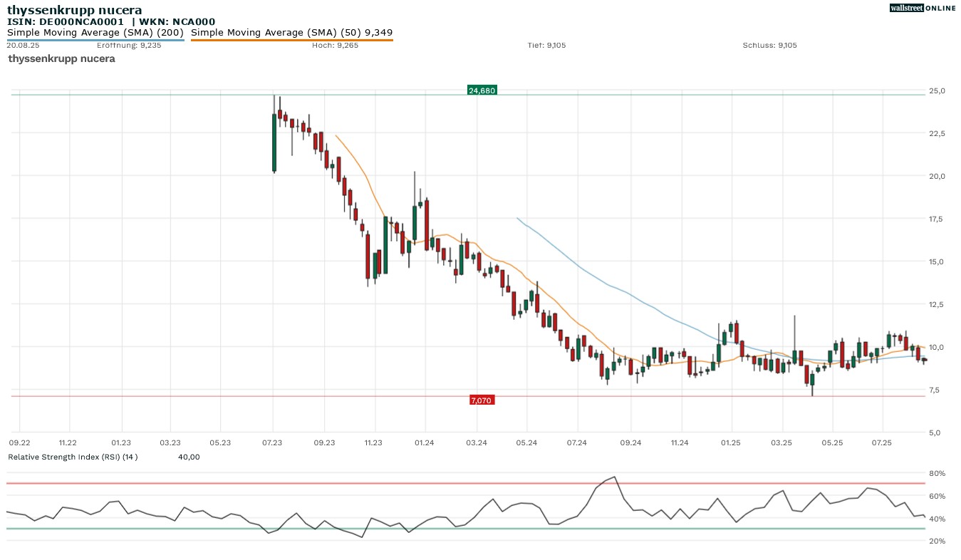Click the date 20.08.25 label
961x560 pixels.
23,45
